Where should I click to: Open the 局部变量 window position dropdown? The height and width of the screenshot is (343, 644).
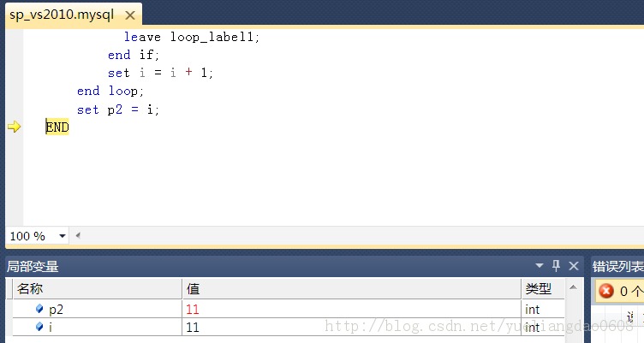[540, 266]
